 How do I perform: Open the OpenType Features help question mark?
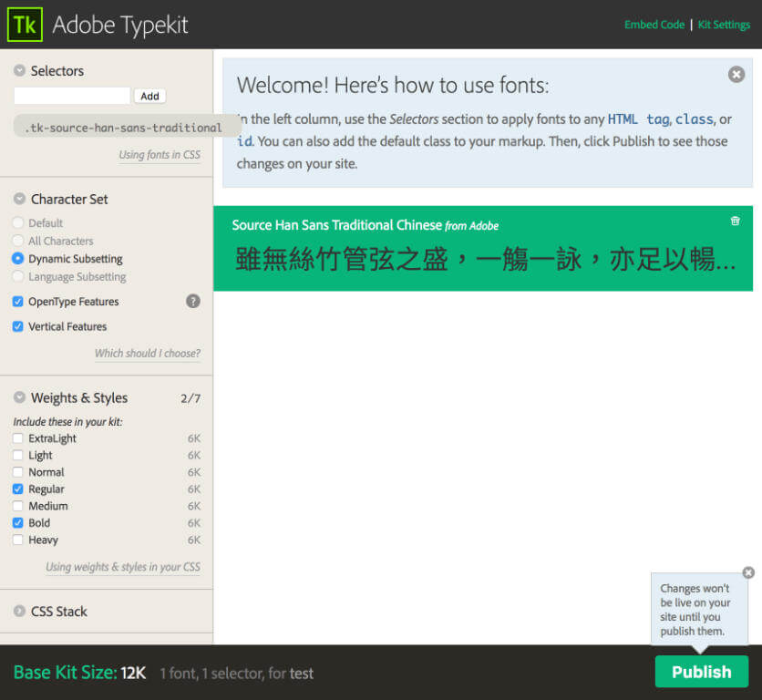[192, 301]
